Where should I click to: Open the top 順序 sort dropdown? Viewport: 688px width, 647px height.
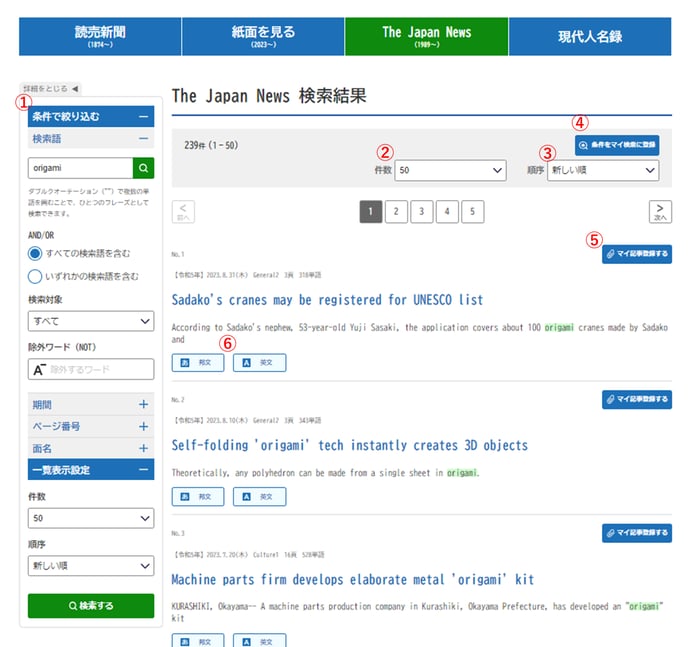pos(603,171)
